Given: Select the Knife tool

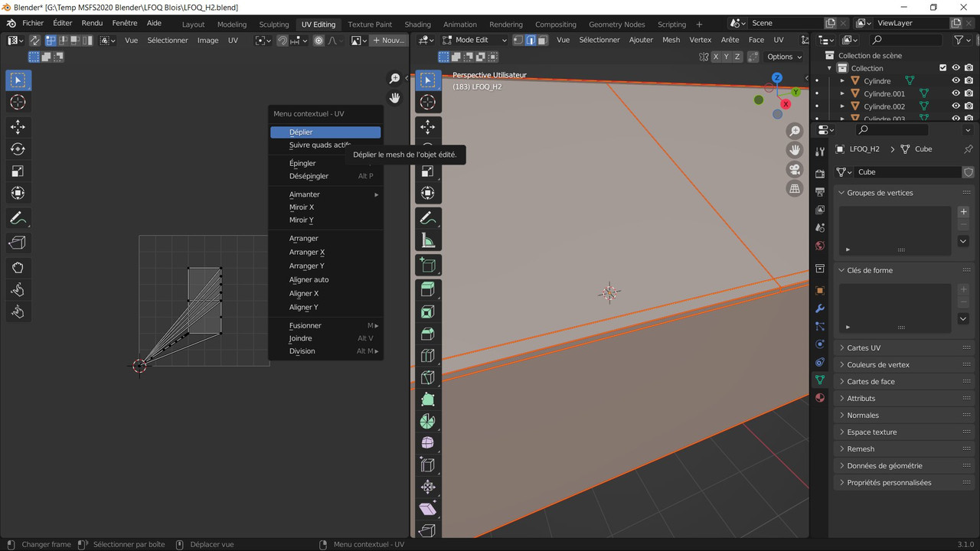Looking at the screenshot, I should pos(428,377).
